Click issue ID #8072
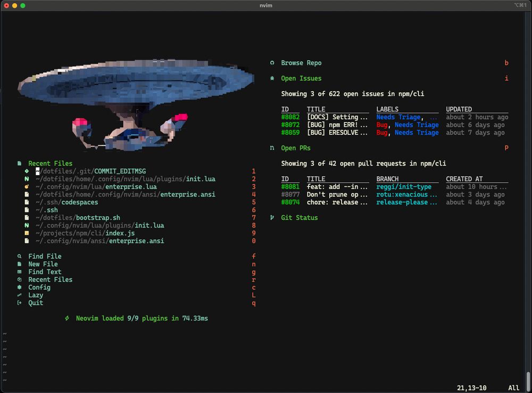This screenshot has width=532, height=393. (290, 125)
